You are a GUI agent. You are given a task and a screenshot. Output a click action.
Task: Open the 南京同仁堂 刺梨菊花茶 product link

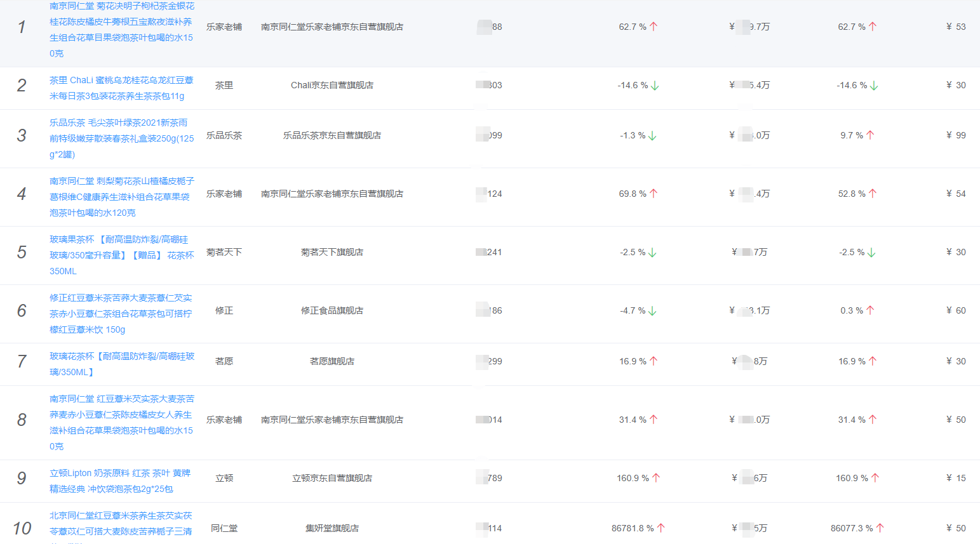pyautogui.click(x=121, y=197)
